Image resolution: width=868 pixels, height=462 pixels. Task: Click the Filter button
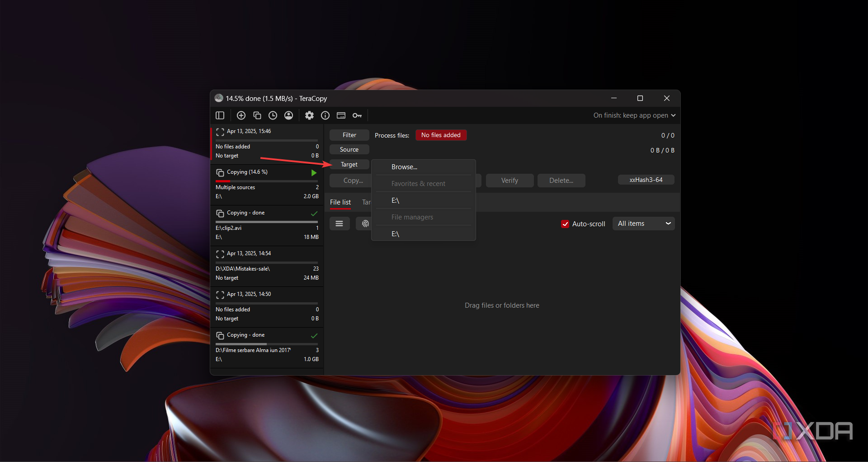(349, 135)
